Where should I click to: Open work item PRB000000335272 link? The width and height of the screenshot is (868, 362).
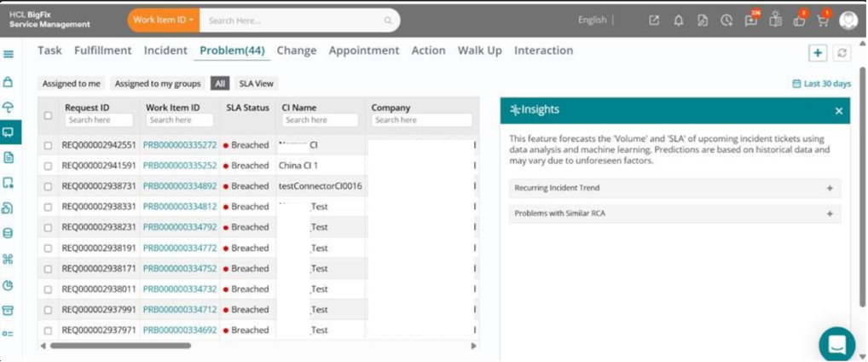180,145
